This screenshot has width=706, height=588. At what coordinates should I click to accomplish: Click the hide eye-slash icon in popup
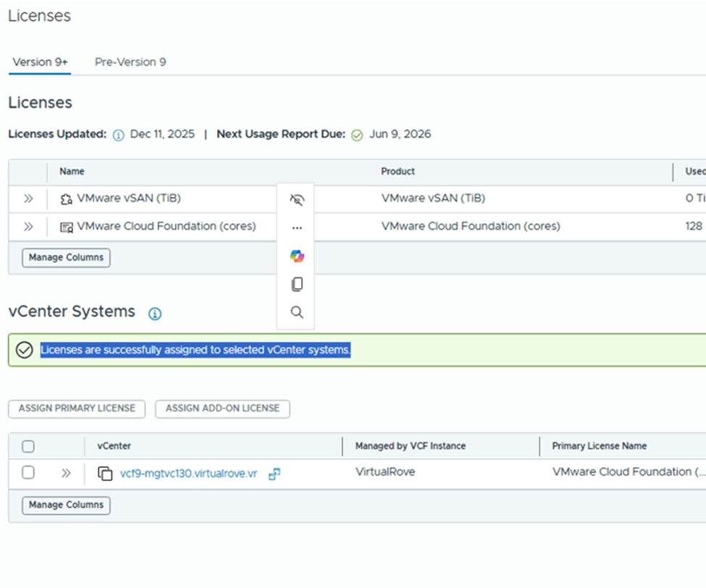(x=296, y=200)
